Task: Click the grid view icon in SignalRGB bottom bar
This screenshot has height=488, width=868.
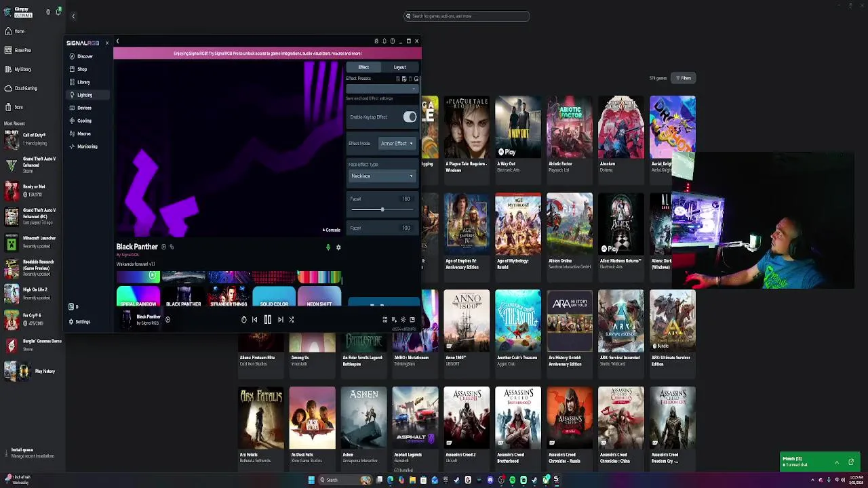Action: pos(384,320)
